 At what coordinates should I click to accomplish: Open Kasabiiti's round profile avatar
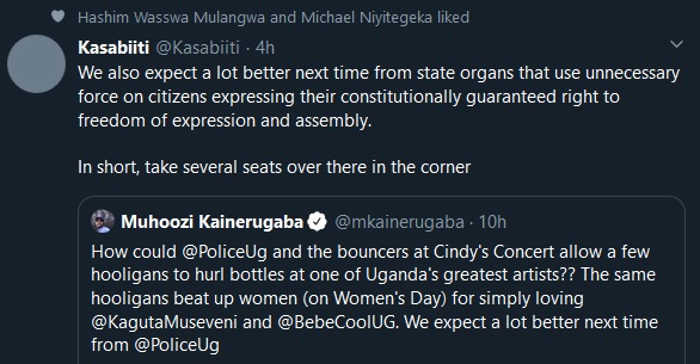coord(37,64)
